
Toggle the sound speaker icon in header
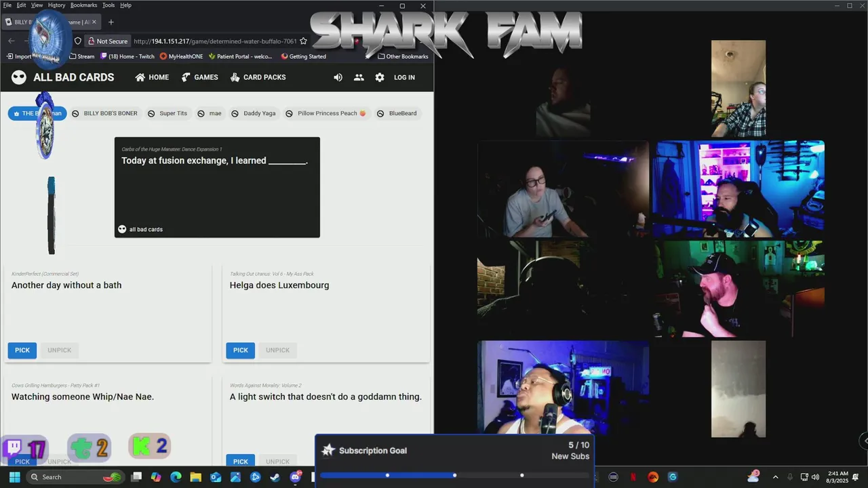coord(338,77)
